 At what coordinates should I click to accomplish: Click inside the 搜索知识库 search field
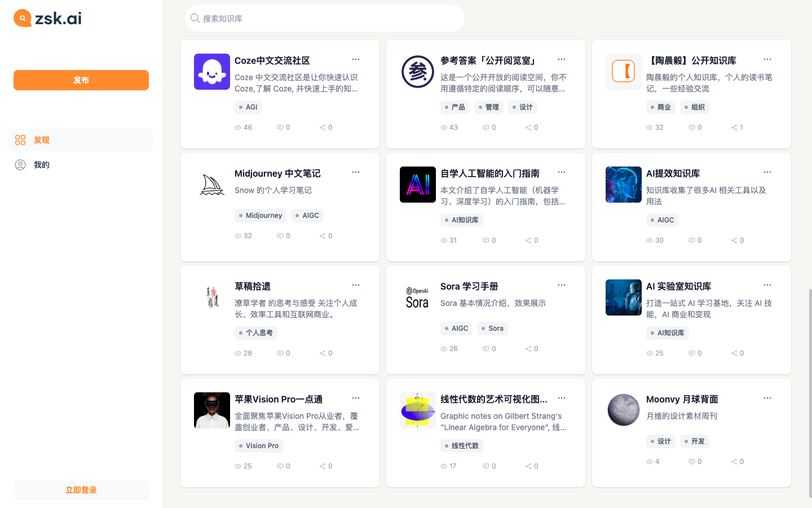click(x=324, y=17)
